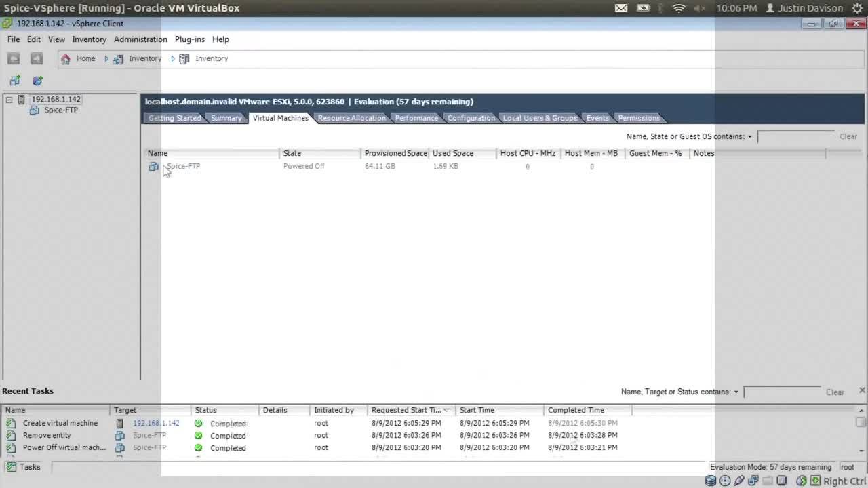
Task: Sort by Requested Start Time column arrow
Action: [x=446, y=410]
